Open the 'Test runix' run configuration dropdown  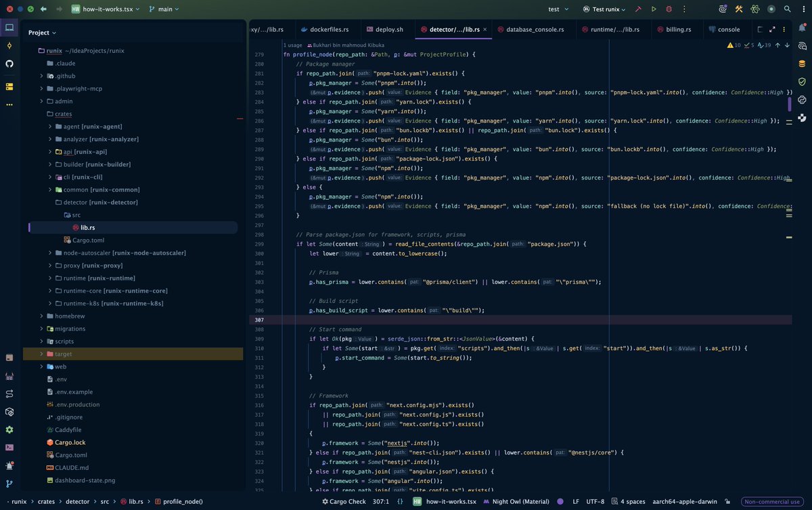[605, 9]
